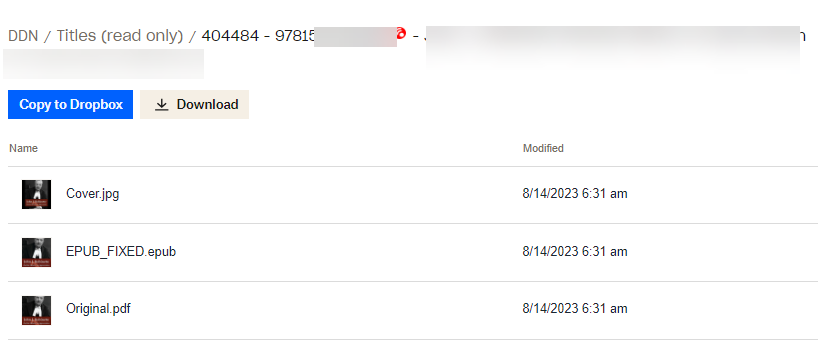The height and width of the screenshot is (360, 818).
Task: Click the modified date of Cover.jpg
Action: (575, 194)
